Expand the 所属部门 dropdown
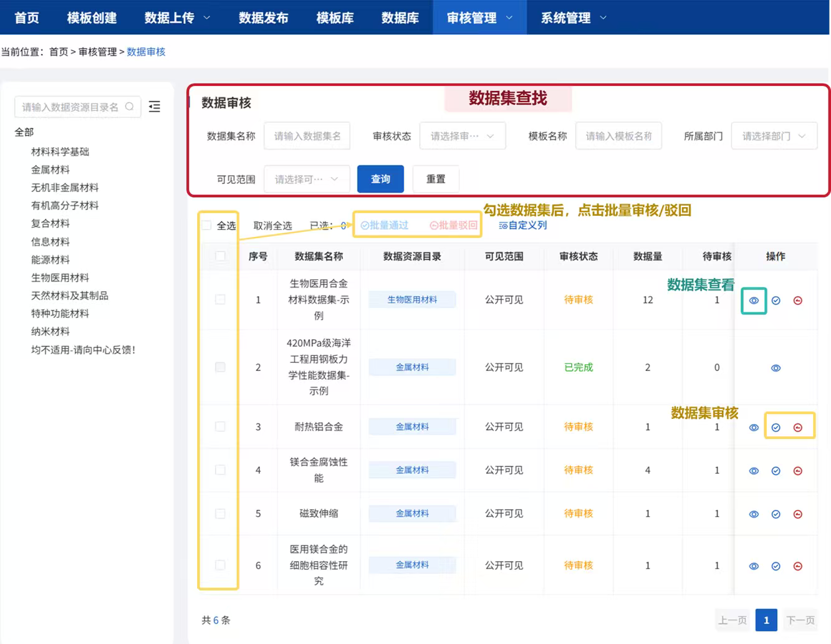The height and width of the screenshot is (644, 831). tap(773, 136)
